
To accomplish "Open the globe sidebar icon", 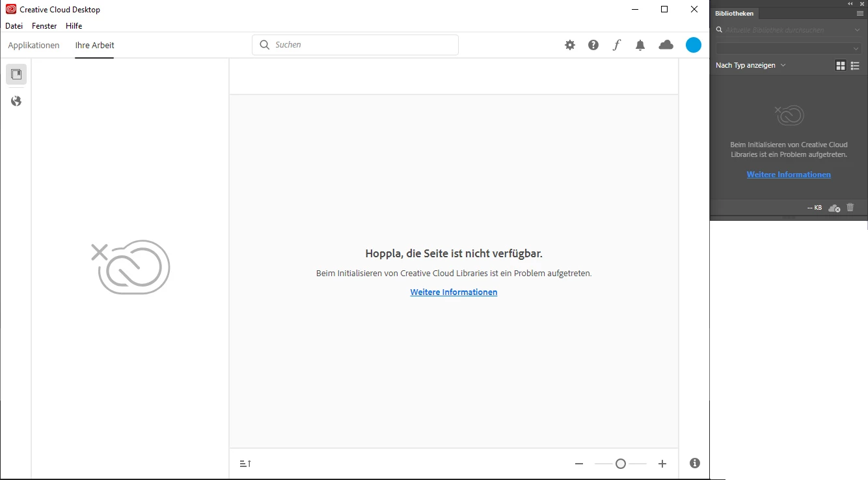I will point(16,101).
